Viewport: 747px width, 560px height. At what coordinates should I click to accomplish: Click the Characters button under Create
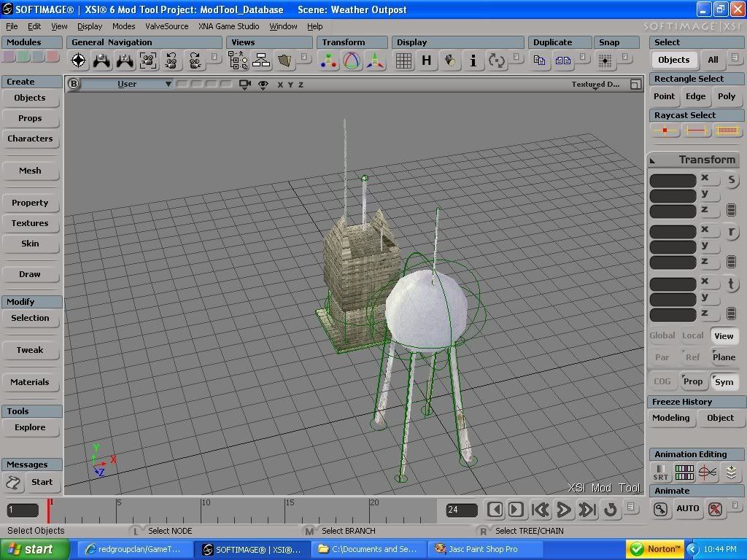coord(30,139)
